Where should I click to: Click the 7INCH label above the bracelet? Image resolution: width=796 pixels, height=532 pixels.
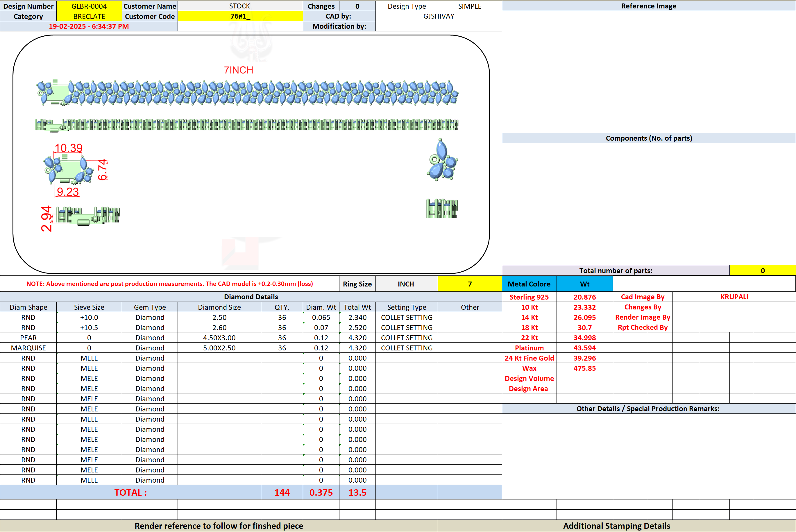point(239,70)
